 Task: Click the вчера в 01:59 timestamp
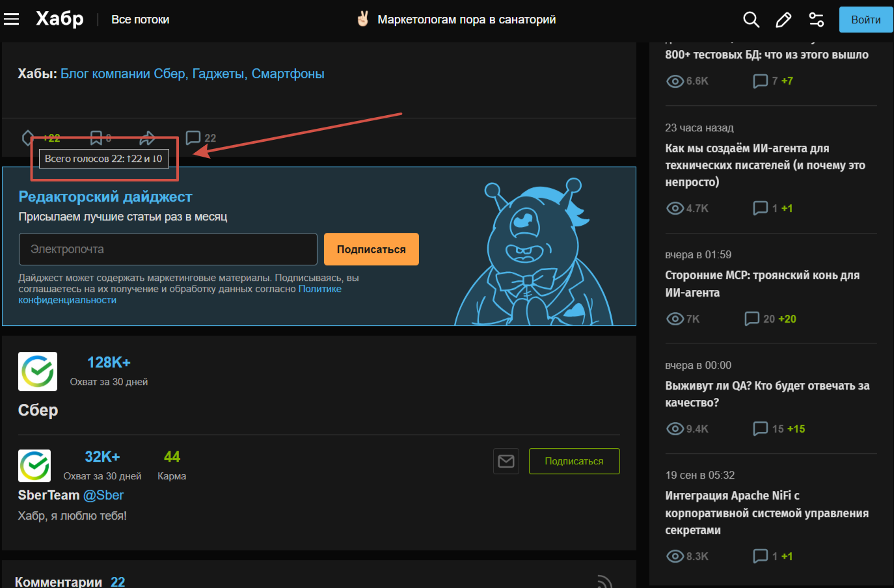pyautogui.click(x=698, y=255)
